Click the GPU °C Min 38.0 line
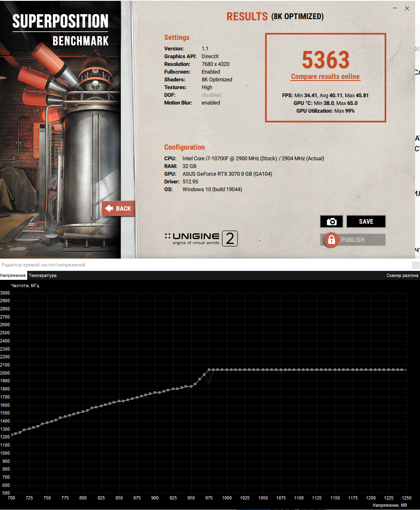 [x=325, y=103]
